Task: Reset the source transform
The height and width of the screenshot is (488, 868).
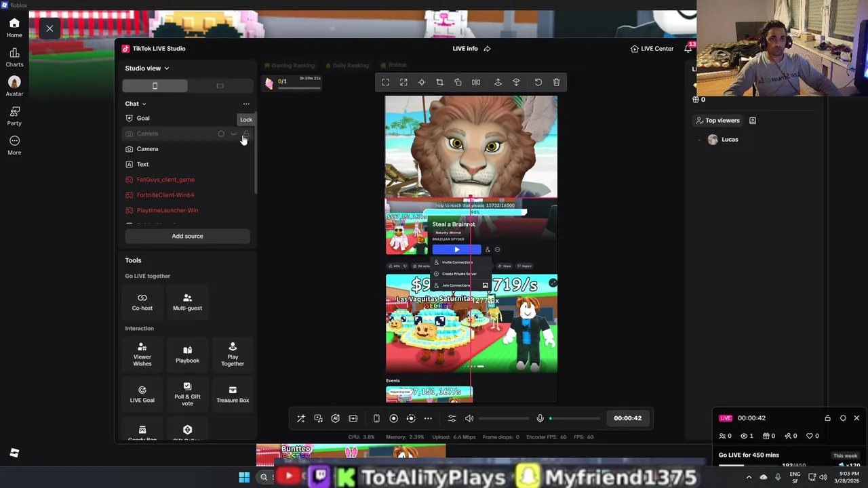Action: [538, 83]
